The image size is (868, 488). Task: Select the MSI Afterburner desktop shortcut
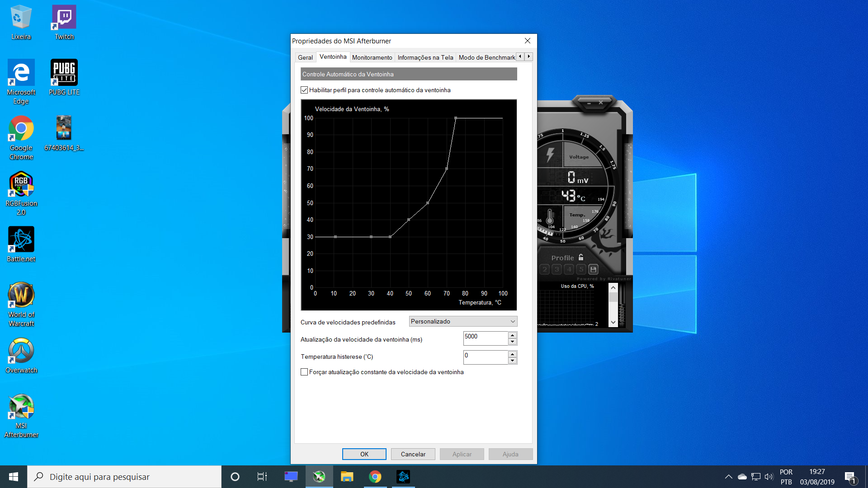click(x=21, y=416)
